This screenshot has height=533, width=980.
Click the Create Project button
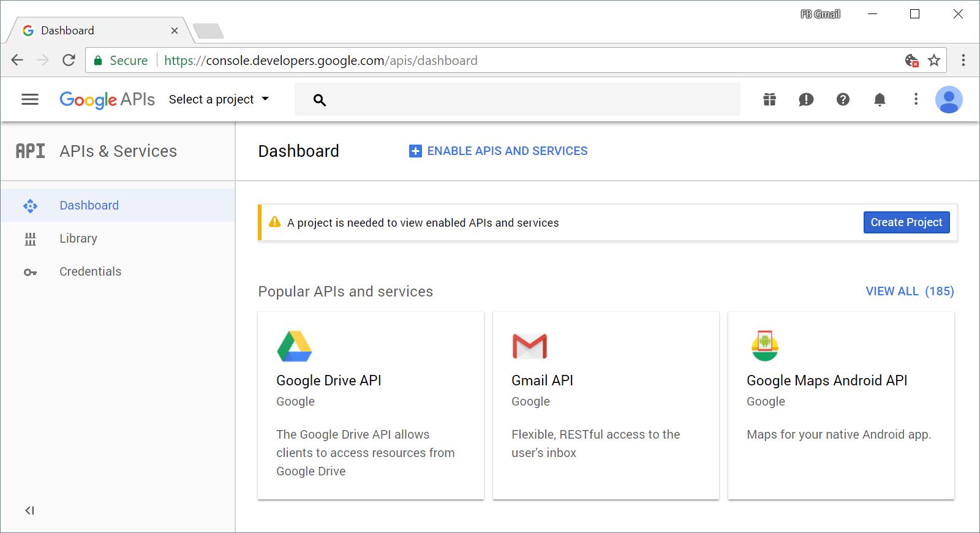pyautogui.click(x=907, y=222)
